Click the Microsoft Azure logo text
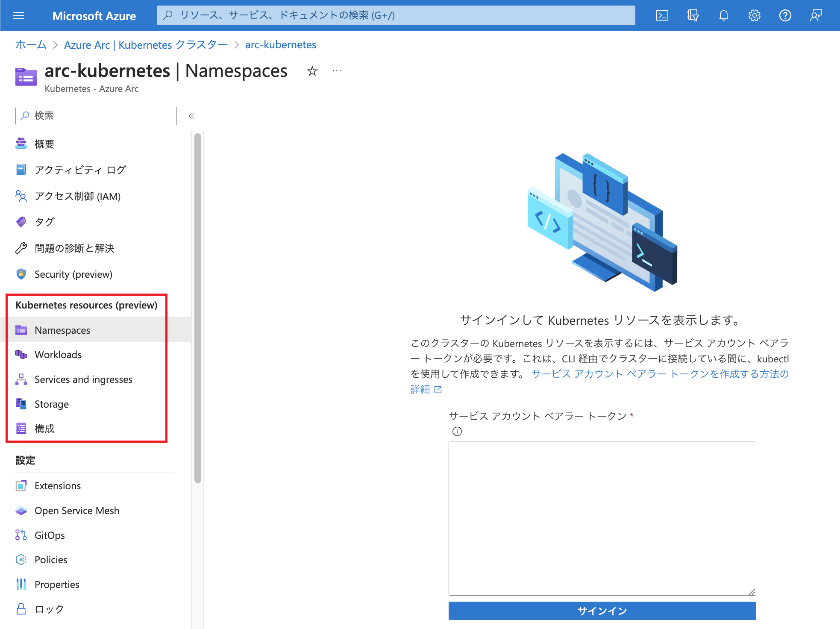This screenshot has width=840, height=629. 94,16
